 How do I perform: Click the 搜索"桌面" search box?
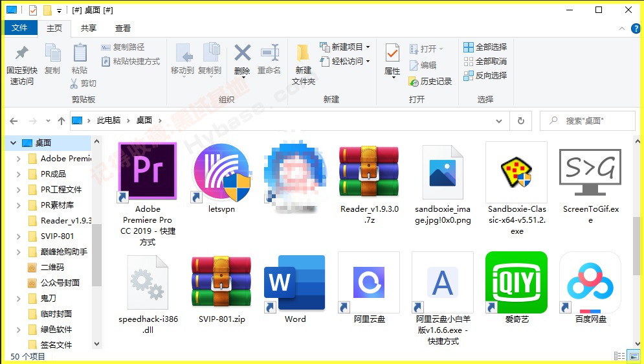[587, 120]
